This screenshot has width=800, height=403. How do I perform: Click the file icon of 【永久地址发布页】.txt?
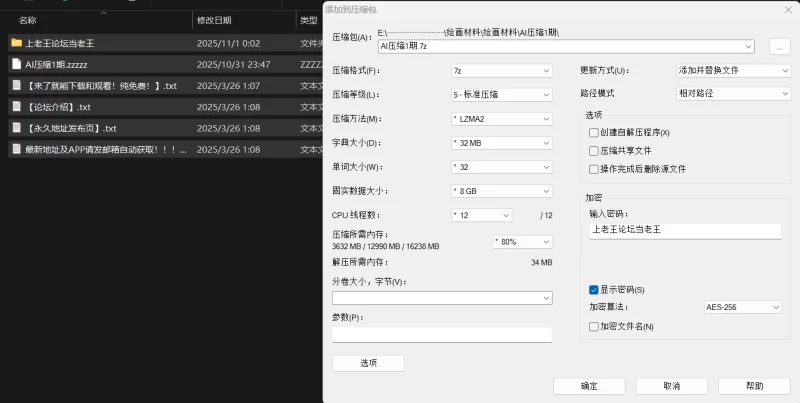[x=17, y=128]
